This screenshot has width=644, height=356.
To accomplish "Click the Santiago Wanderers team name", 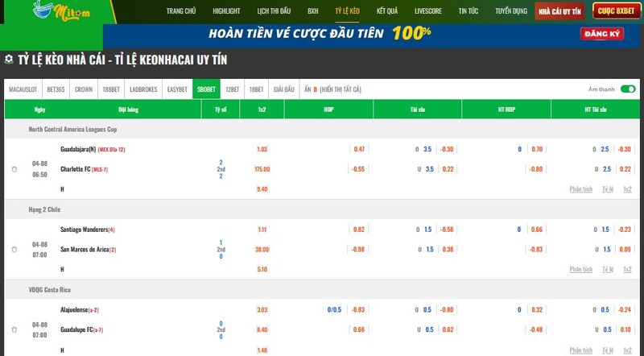I will (85, 230).
